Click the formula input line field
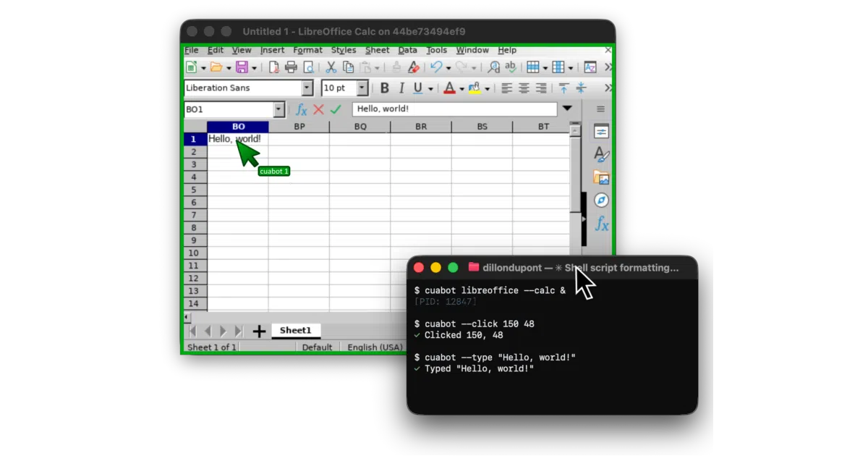The image size is (868, 456). (455, 109)
